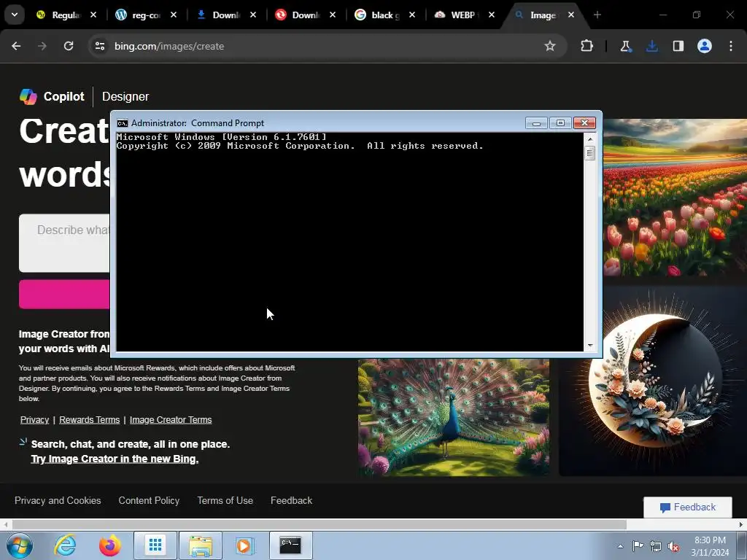747x560 pixels.
Task: Open Action Center flag icon
Action: 638,546
